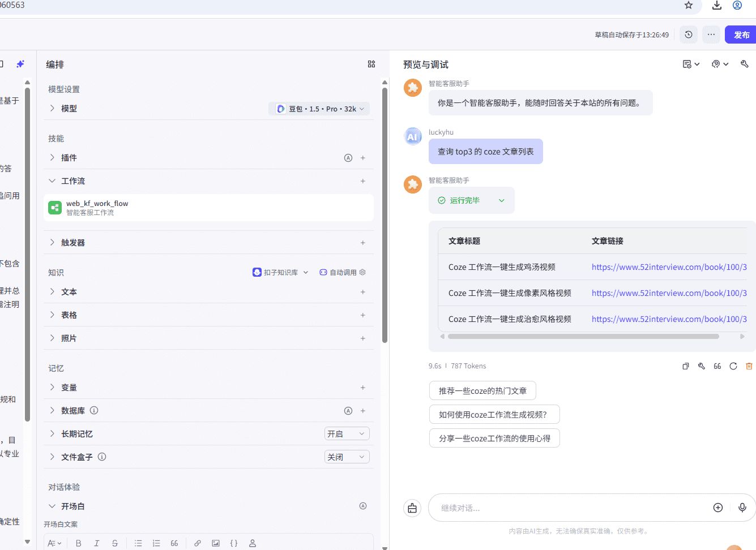Open the 扣子知识库 dropdown menu

click(x=280, y=273)
